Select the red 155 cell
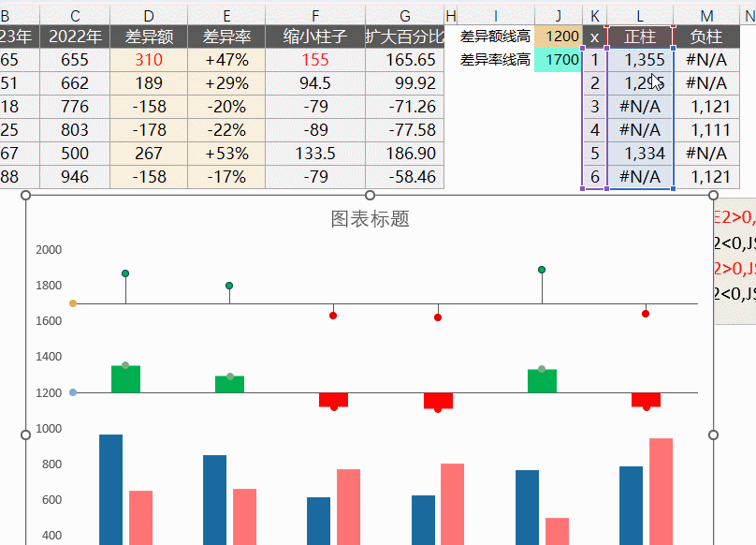The width and height of the screenshot is (756, 545). point(315,60)
